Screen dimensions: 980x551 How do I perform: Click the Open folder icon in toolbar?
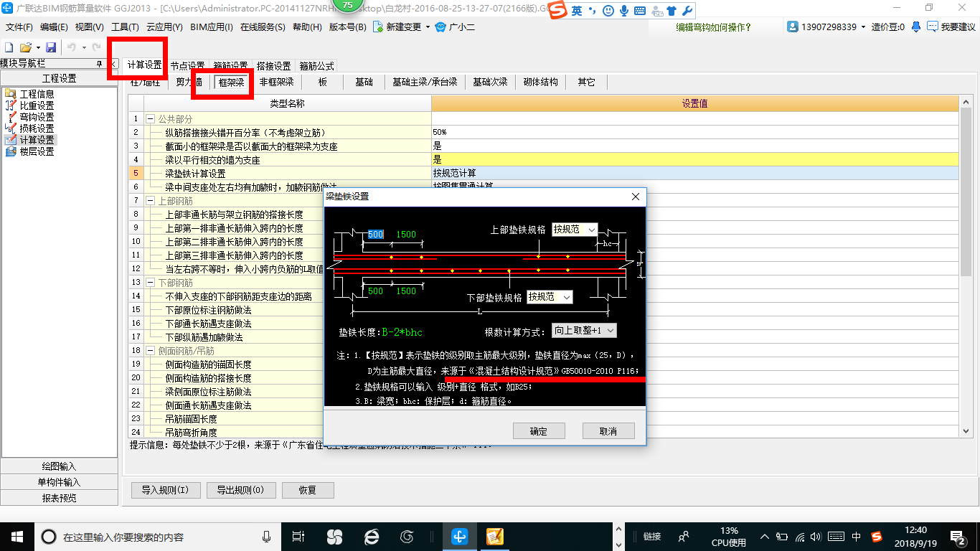(x=25, y=47)
